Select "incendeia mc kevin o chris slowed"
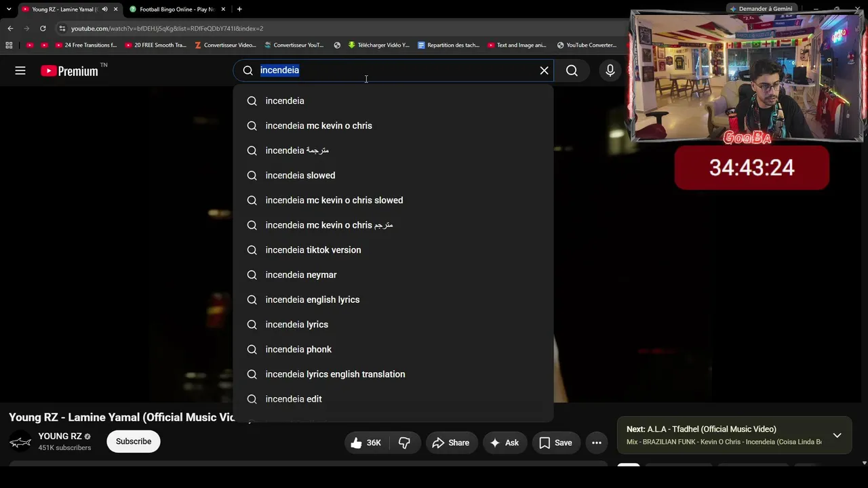Screen dimensions: 868x488 [393, 201]
